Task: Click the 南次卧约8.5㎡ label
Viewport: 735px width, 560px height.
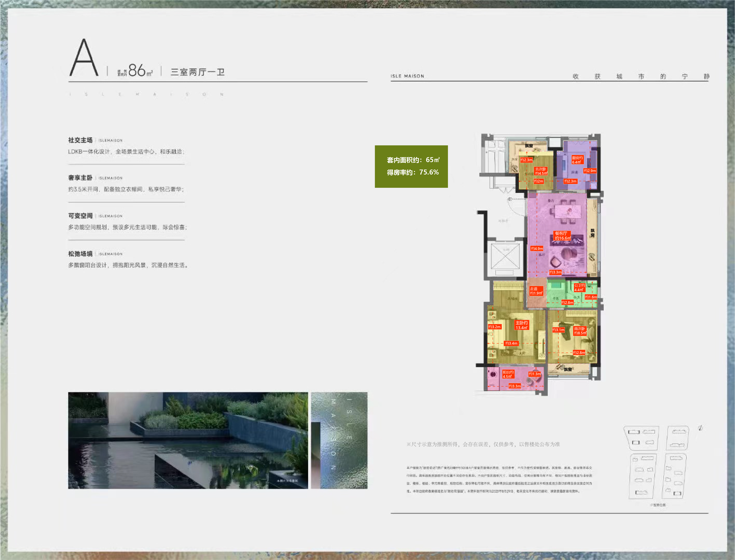Action: (x=580, y=331)
